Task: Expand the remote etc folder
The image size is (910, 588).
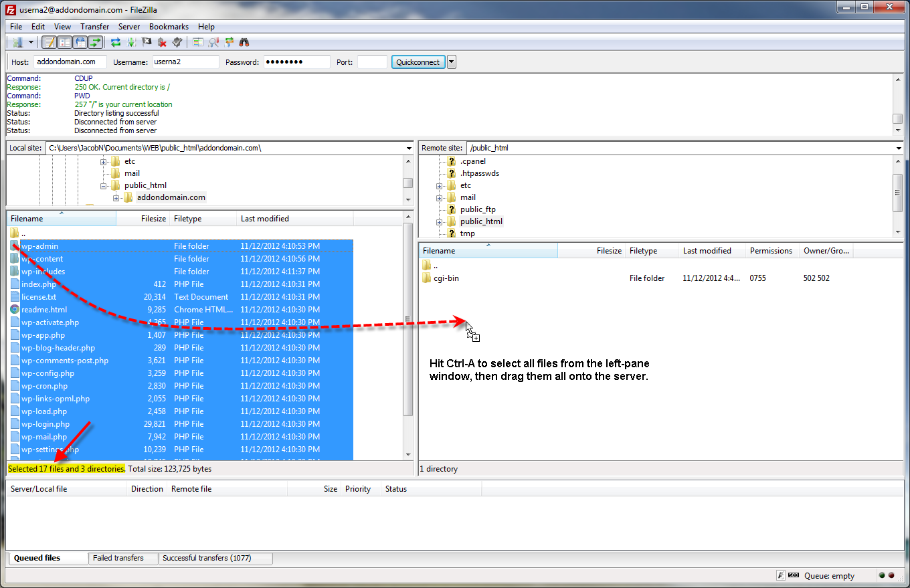Action: [x=439, y=185]
